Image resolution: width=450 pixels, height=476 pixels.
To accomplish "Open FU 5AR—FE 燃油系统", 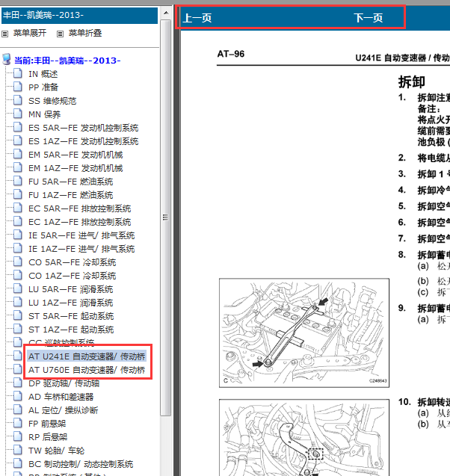I will coord(71,182).
